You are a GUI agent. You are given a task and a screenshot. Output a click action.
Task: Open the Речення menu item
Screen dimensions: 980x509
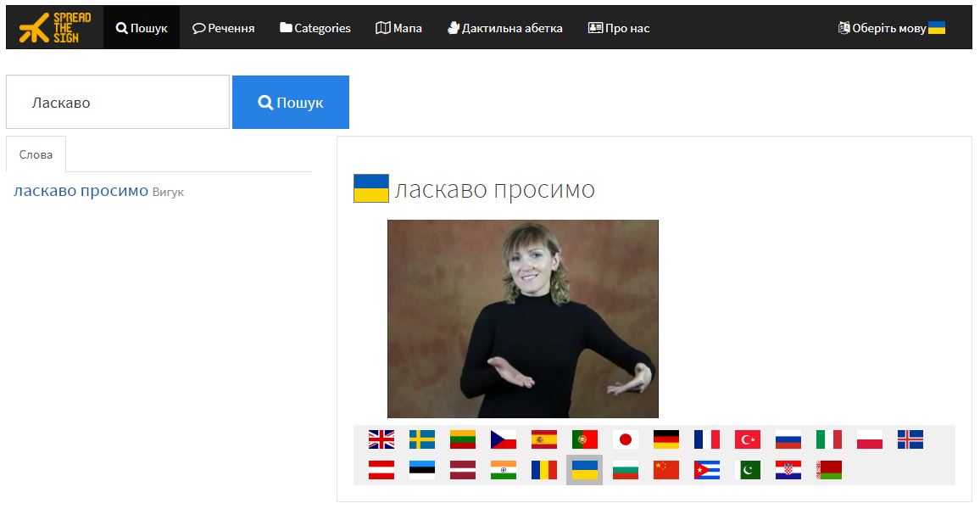223,28
